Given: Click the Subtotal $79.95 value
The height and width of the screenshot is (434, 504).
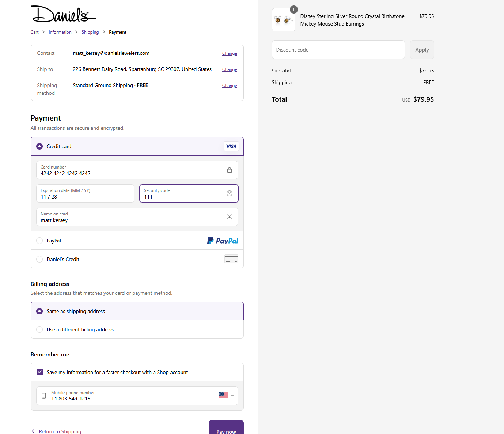Looking at the screenshot, I should click(x=427, y=71).
